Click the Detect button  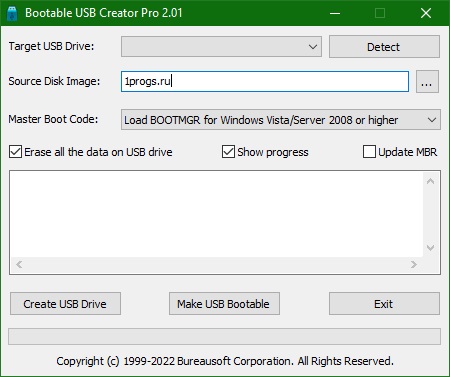click(x=384, y=47)
